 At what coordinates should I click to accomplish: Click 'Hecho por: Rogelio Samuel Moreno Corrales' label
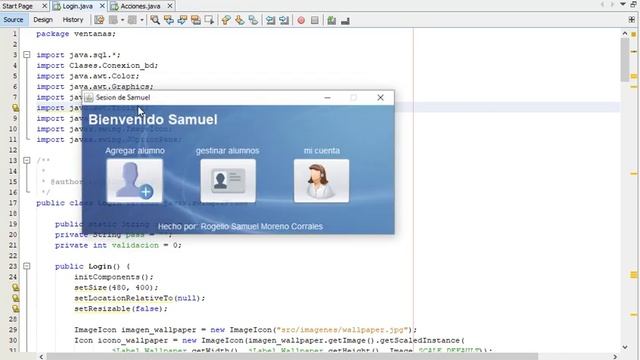tap(240, 227)
